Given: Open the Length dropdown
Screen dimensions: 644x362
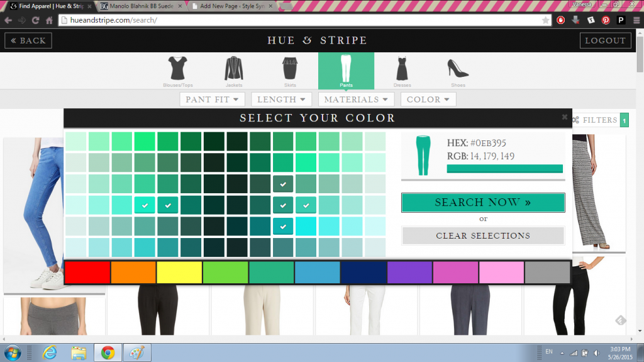Looking at the screenshot, I should tap(281, 99).
